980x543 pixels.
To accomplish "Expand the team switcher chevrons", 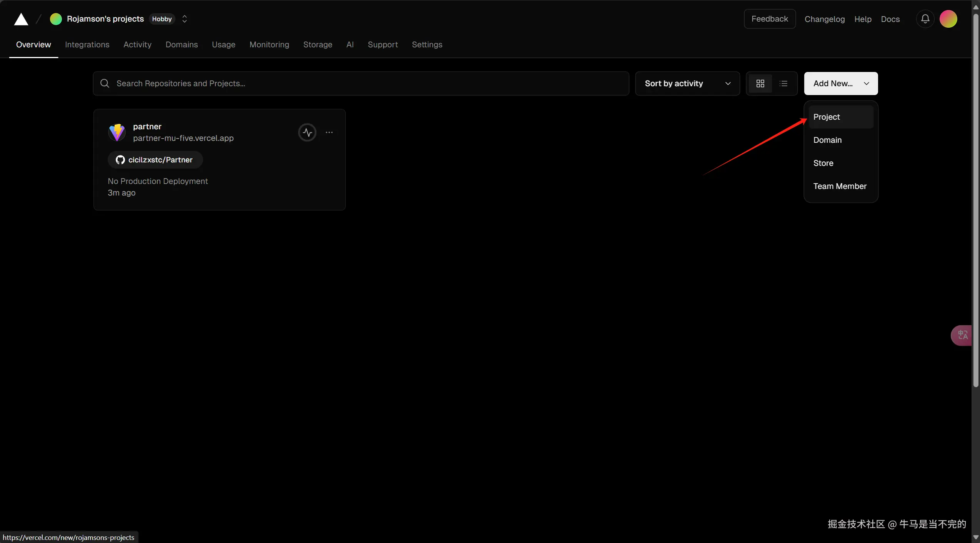I will 185,19.
